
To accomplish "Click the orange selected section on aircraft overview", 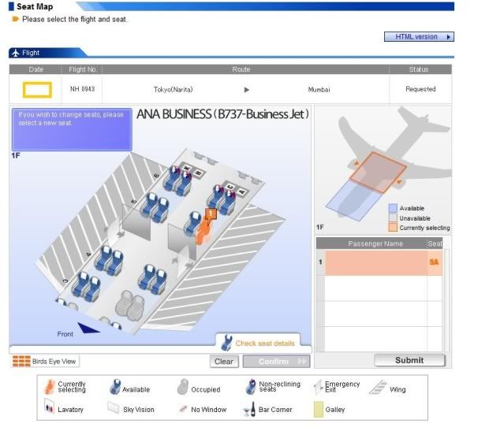I will pyautogui.click(x=378, y=172).
